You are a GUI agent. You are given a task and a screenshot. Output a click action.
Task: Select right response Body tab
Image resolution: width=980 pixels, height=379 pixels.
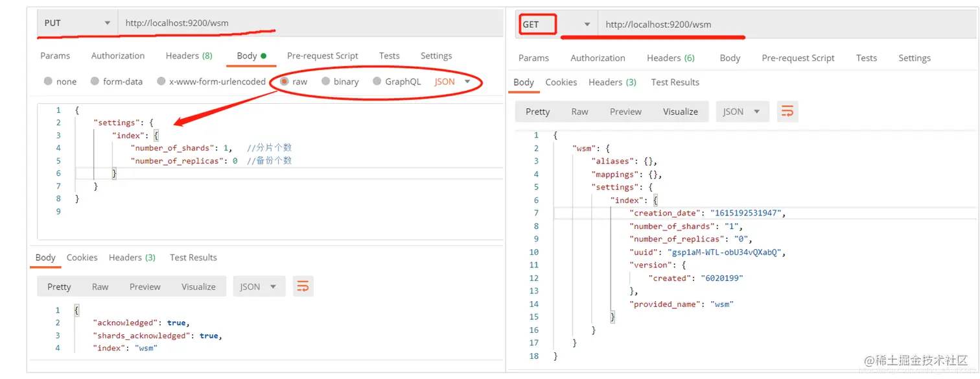524,82
